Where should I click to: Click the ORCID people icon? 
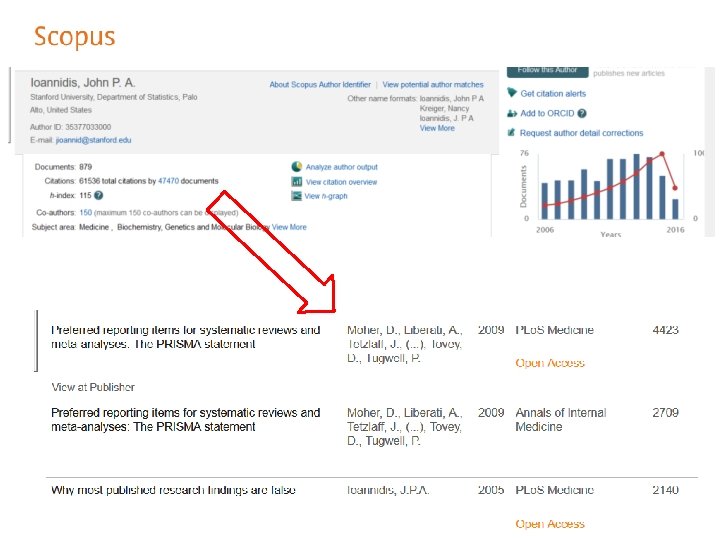[x=512, y=113]
